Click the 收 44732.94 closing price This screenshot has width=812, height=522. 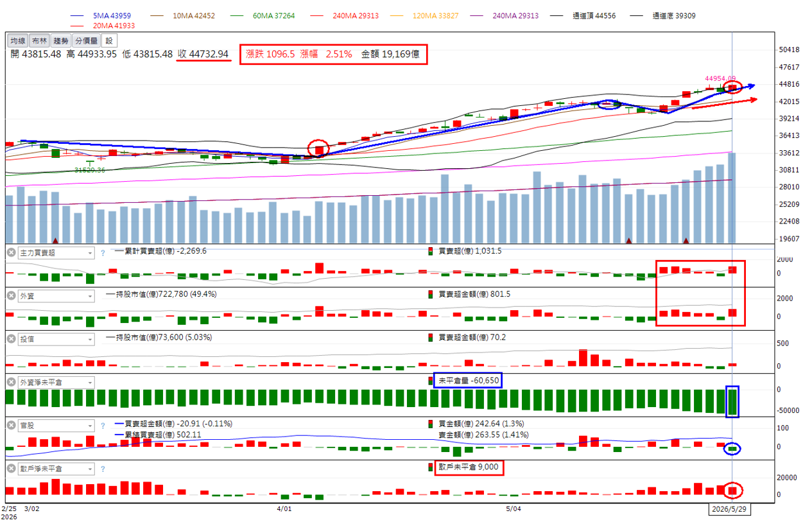203,54
